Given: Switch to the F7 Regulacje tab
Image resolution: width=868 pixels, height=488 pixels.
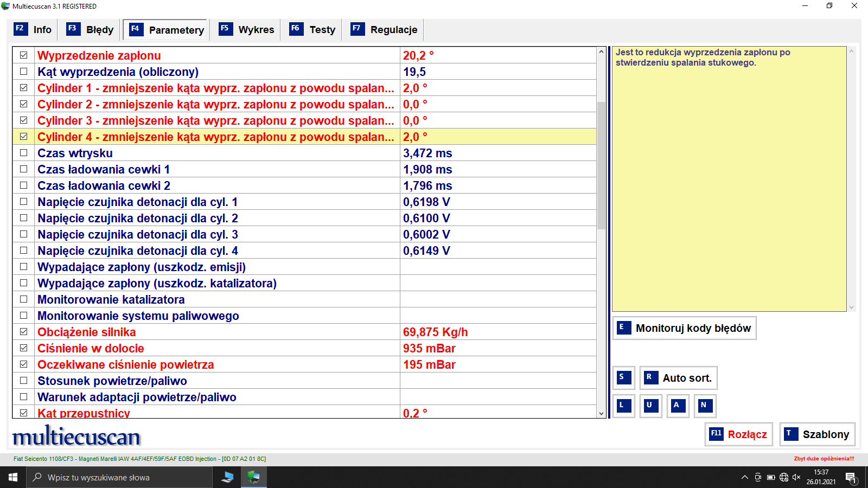Looking at the screenshot, I should [384, 29].
